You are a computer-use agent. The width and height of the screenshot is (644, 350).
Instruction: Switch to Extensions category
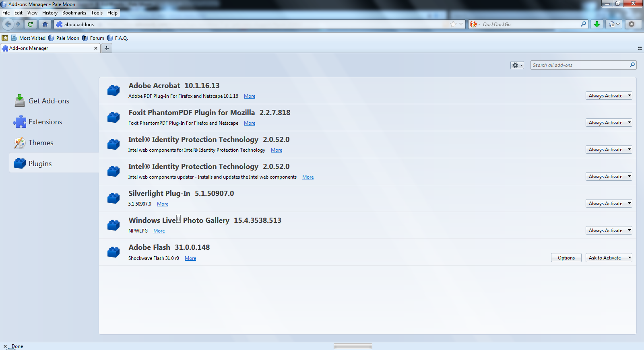pos(54,121)
